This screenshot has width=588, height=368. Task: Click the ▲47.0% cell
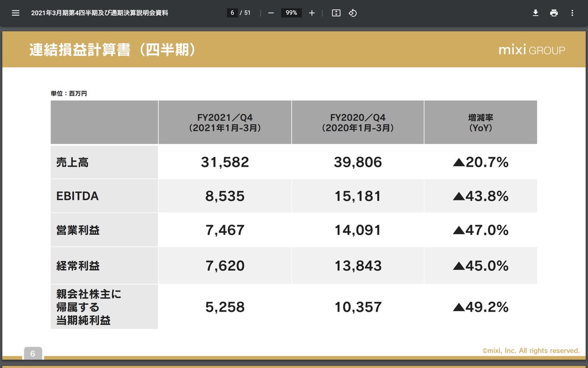point(481,230)
